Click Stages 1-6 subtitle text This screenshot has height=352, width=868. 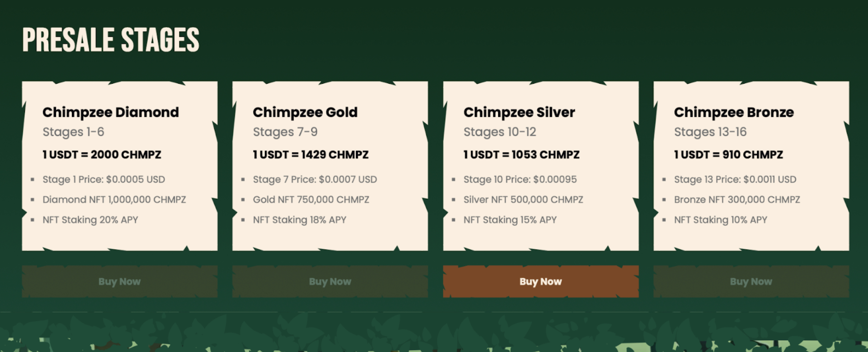pyautogui.click(x=73, y=132)
